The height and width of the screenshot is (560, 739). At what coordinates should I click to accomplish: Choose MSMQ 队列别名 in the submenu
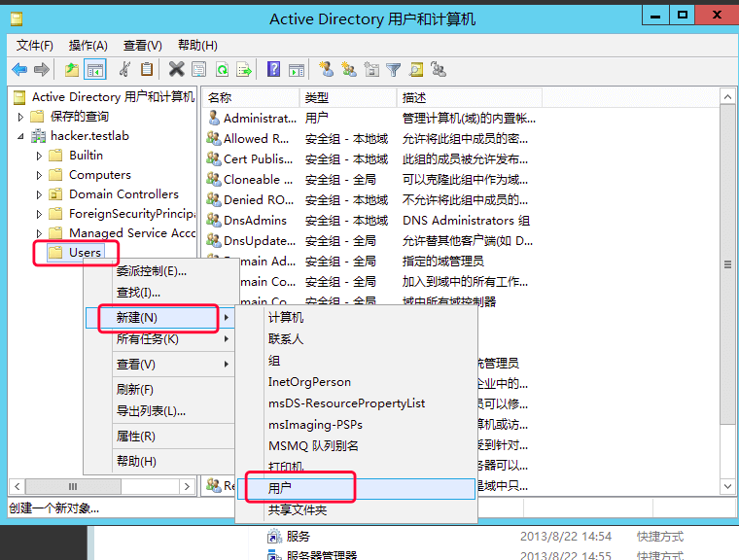coord(357,446)
